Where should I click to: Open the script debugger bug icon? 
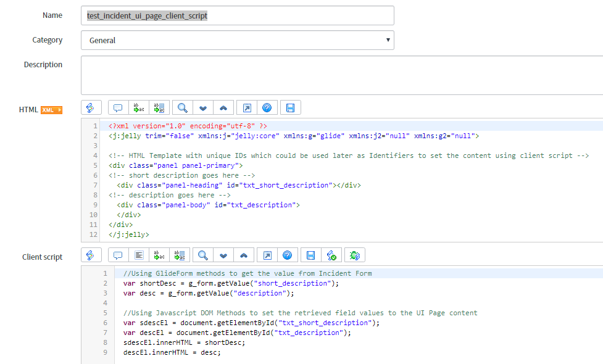click(x=354, y=255)
